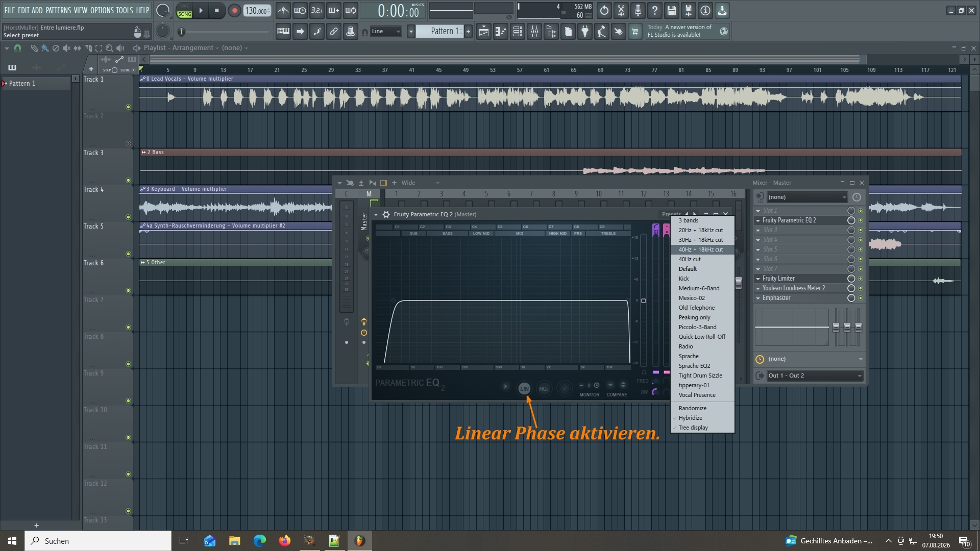Click the add pattern plus button
Screen dimensions: 980x551
click(x=468, y=32)
